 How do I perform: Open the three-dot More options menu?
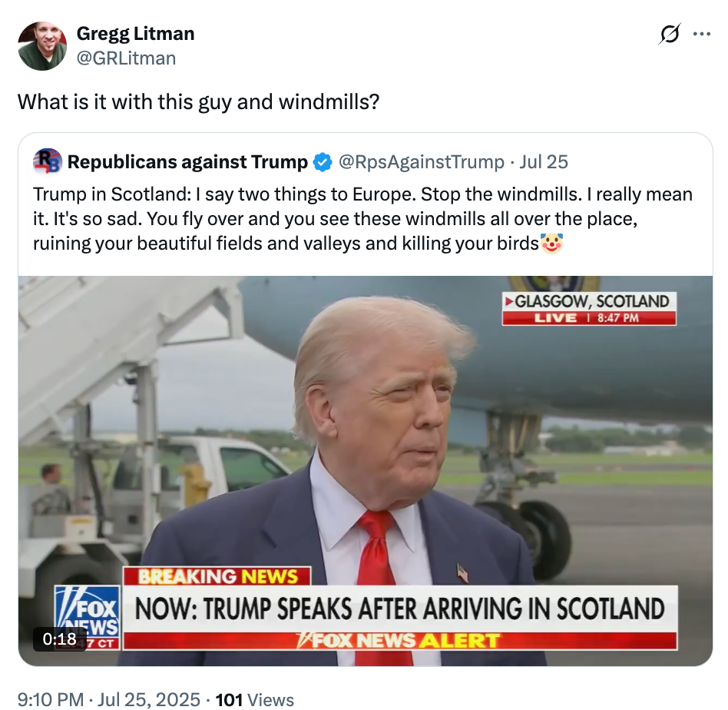(702, 35)
